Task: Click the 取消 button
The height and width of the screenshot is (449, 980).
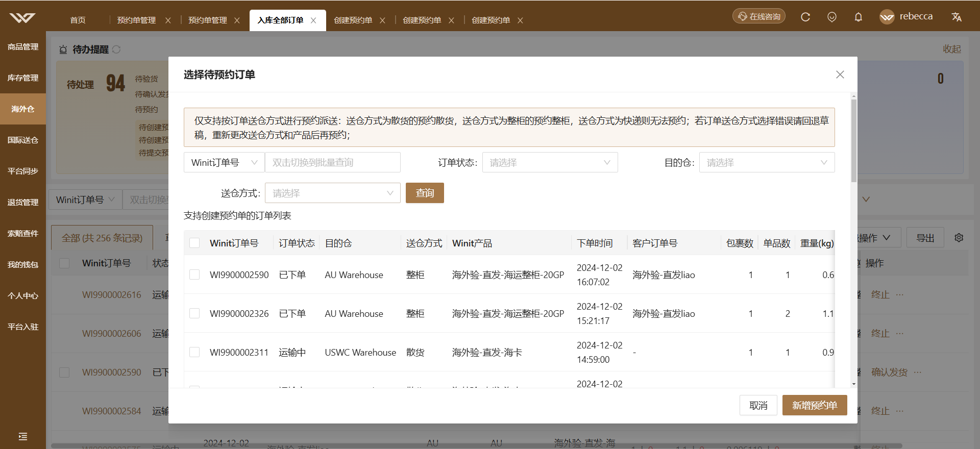Action: point(758,405)
